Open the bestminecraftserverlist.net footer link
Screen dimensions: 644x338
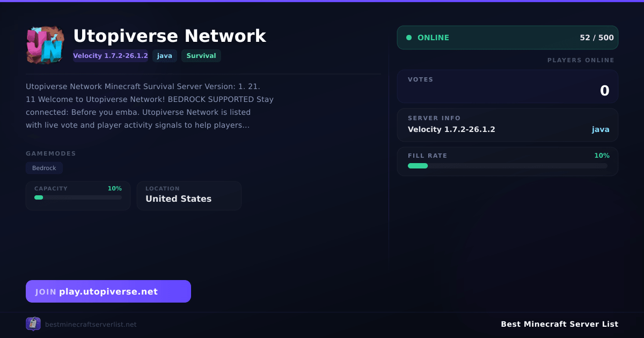point(91,325)
